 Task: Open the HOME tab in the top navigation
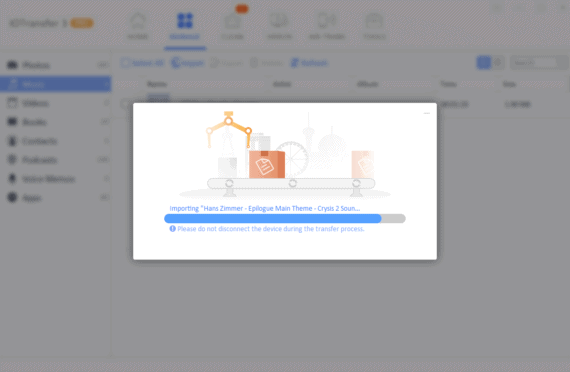[138, 25]
